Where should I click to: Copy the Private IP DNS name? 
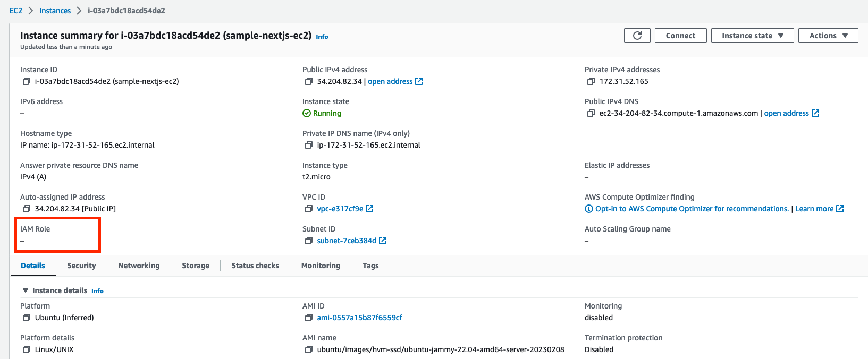coord(309,146)
